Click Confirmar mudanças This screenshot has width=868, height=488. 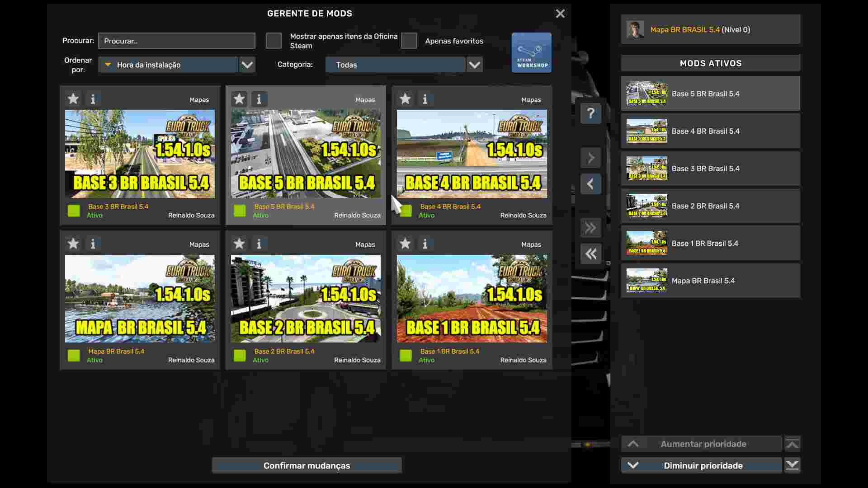pos(307,465)
